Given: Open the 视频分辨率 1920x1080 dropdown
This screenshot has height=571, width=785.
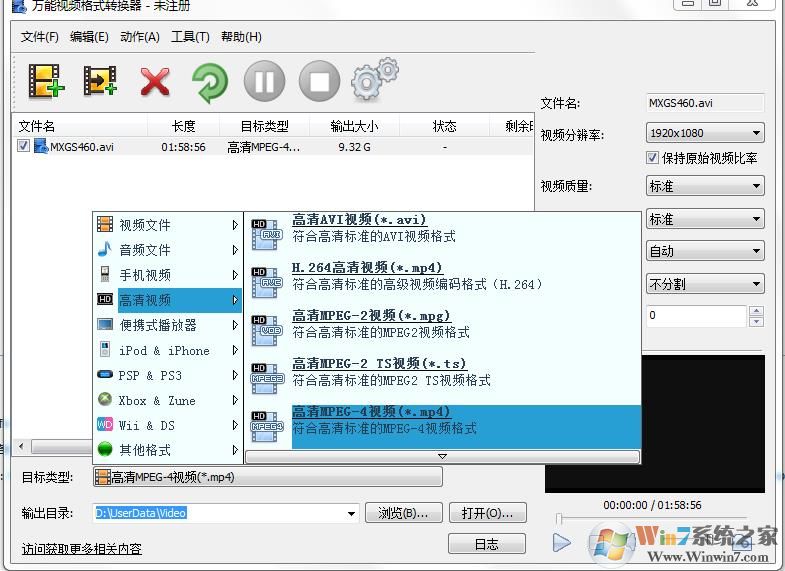Looking at the screenshot, I should [x=705, y=133].
